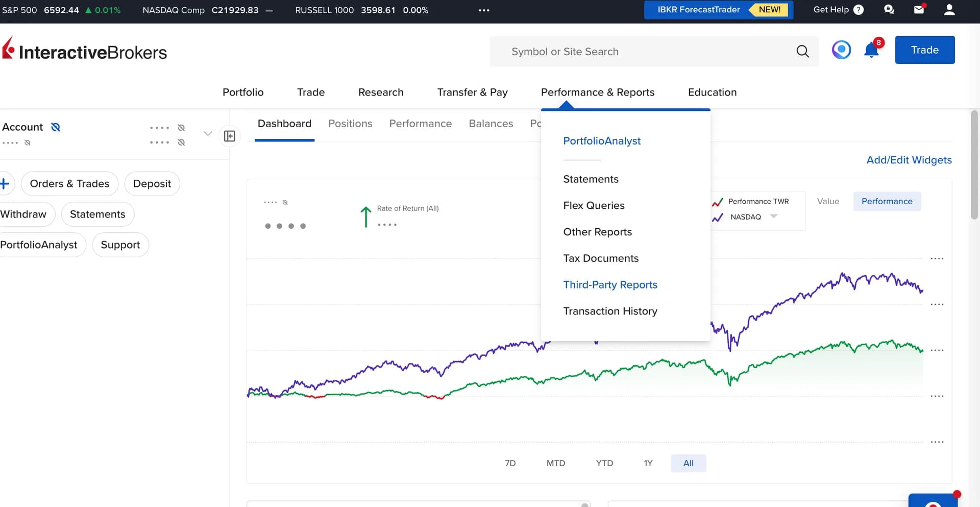Image resolution: width=980 pixels, height=507 pixels.
Task: Click the Get Help question mark icon
Action: pyautogui.click(x=859, y=10)
